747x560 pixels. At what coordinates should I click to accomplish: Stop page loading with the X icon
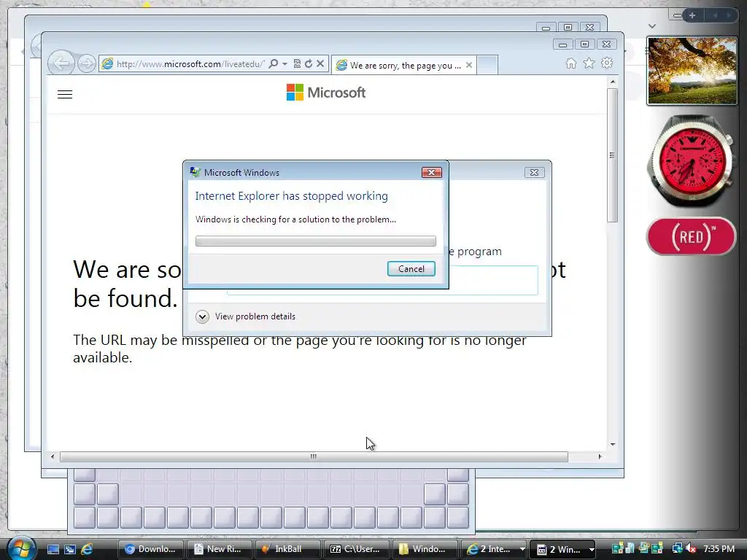pos(320,63)
